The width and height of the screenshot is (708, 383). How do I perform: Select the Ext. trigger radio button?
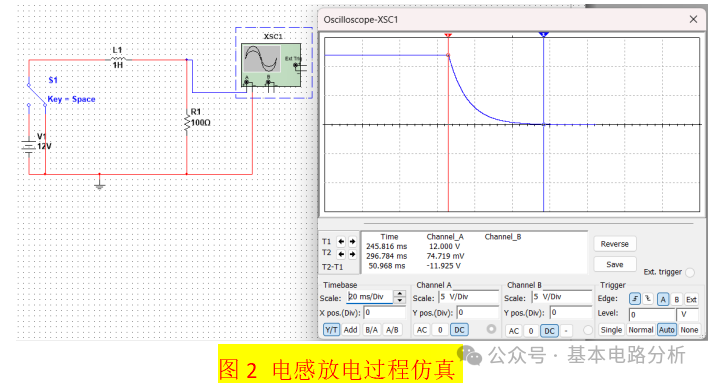tap(690, 272)
